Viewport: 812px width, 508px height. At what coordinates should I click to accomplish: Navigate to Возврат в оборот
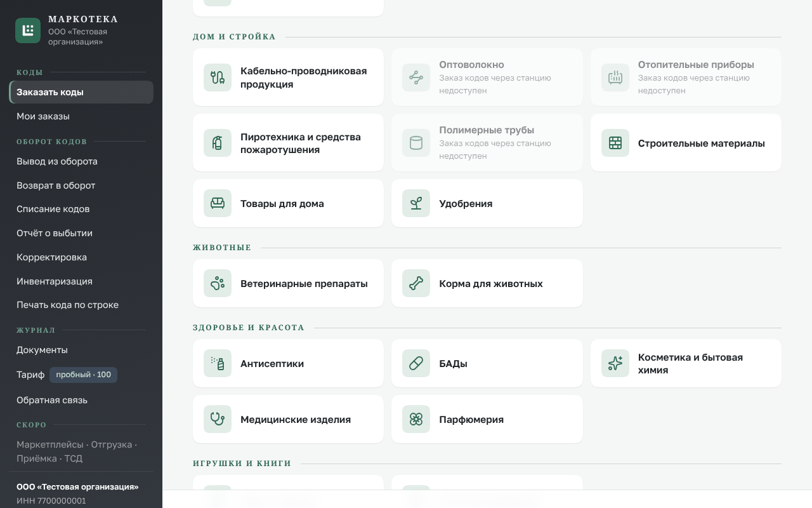pyautogui.click(x=81, y=185)
